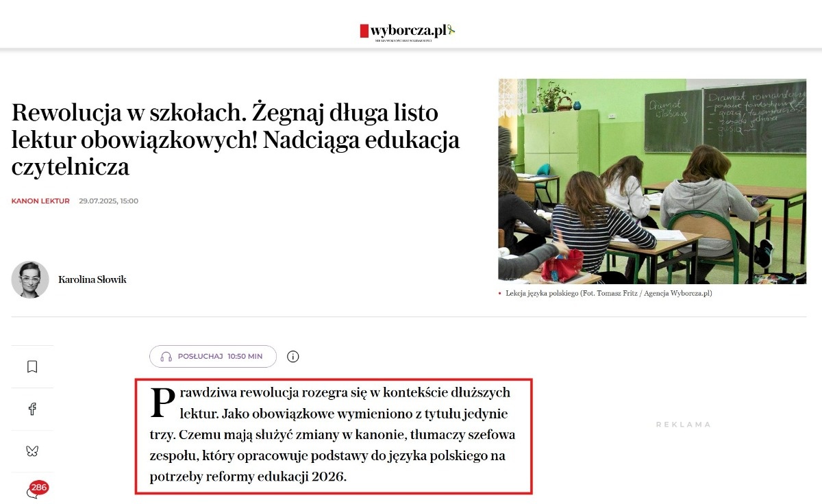Open the KANON LEKTUR category tag
The image size is (822, 504).
[40, 201]
